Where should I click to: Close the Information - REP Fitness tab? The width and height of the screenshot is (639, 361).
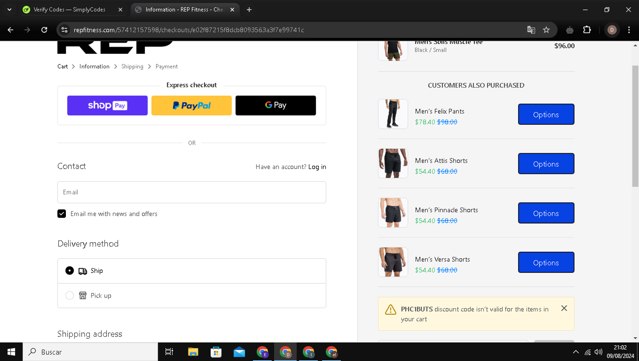(x=232, y=9)
